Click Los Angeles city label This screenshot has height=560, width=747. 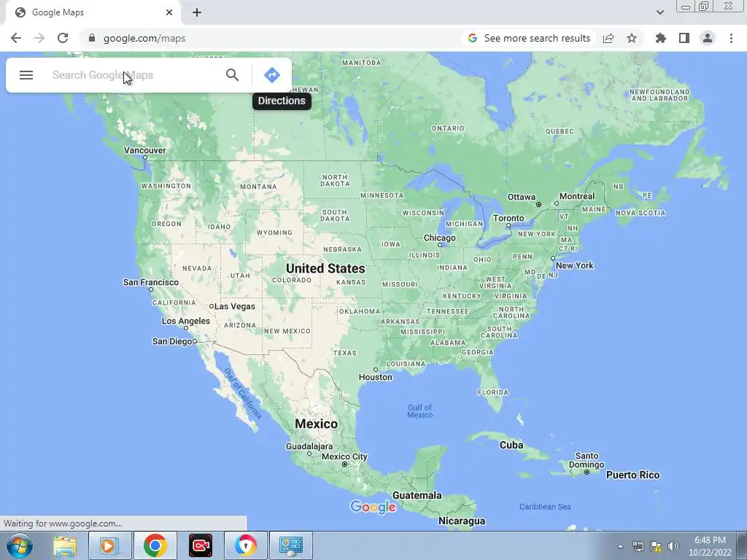point(186,321)
